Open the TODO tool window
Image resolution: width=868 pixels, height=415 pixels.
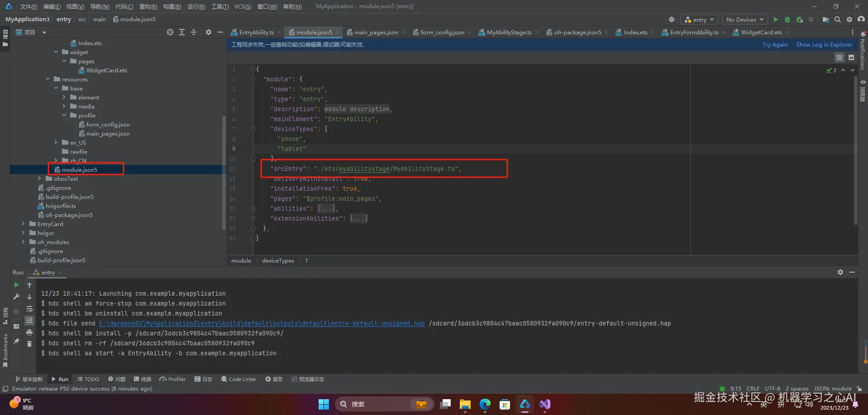(x=88, y=379)
